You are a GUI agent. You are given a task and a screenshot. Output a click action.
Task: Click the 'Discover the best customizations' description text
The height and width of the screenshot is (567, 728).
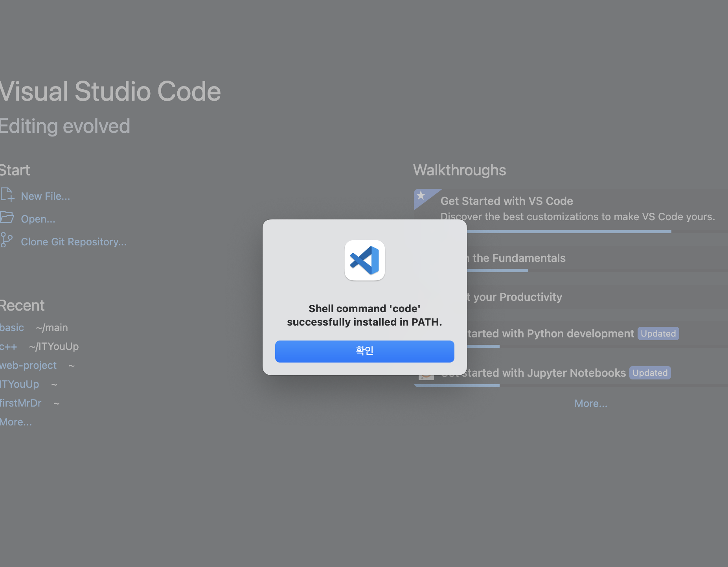577,217
